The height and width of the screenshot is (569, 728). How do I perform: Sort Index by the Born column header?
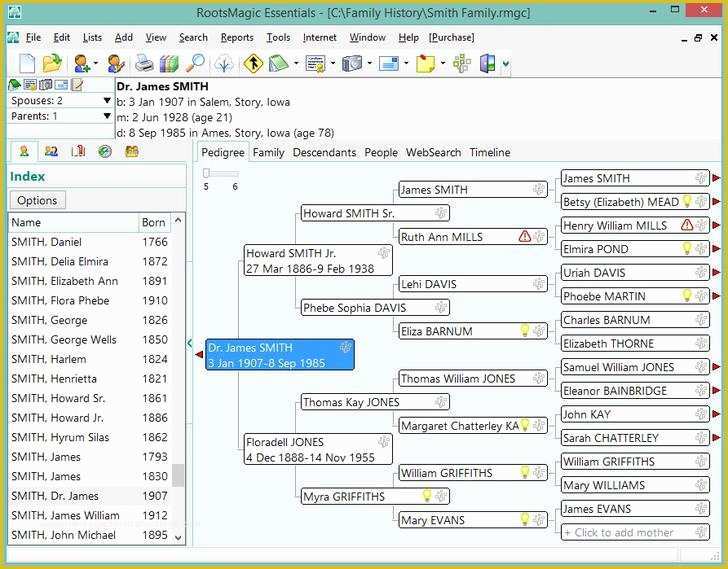click(x=154, y=222)
